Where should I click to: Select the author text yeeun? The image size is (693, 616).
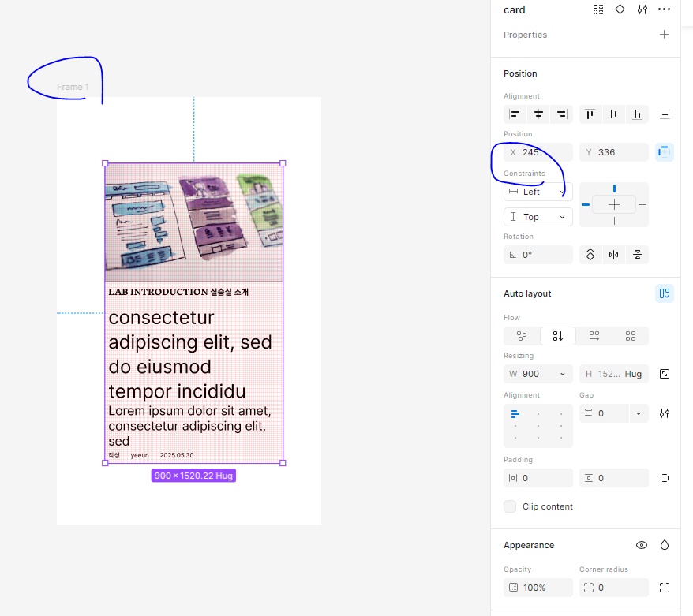coord(140,455)
